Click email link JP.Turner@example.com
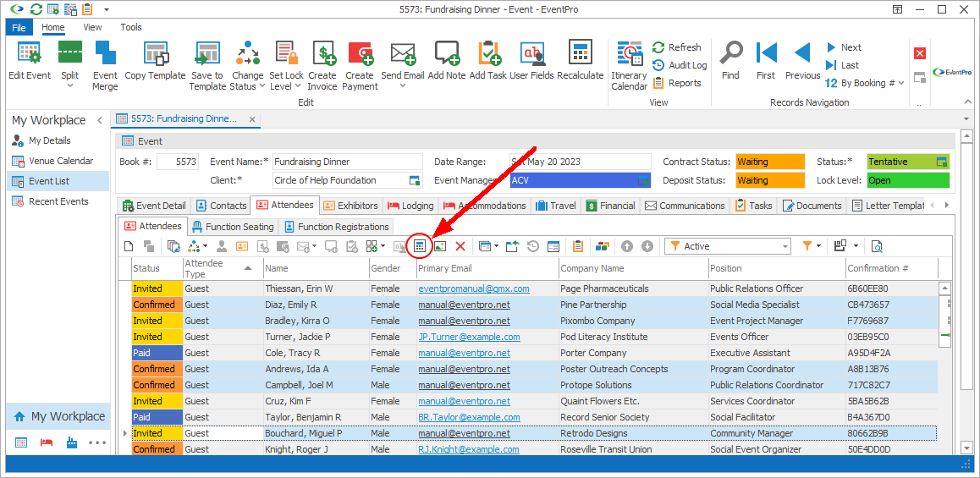This screenshot has width=980, height=478. click(x=470, y=337)
